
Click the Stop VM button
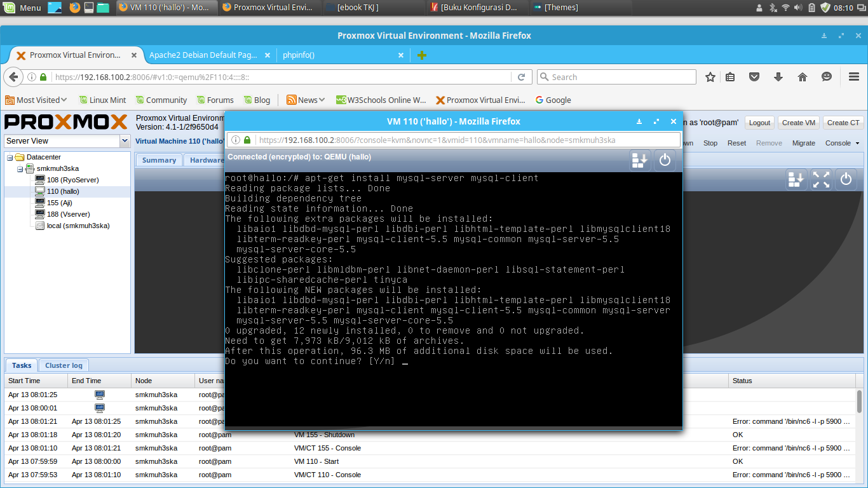pyautogui.click(x=710, y=143)
